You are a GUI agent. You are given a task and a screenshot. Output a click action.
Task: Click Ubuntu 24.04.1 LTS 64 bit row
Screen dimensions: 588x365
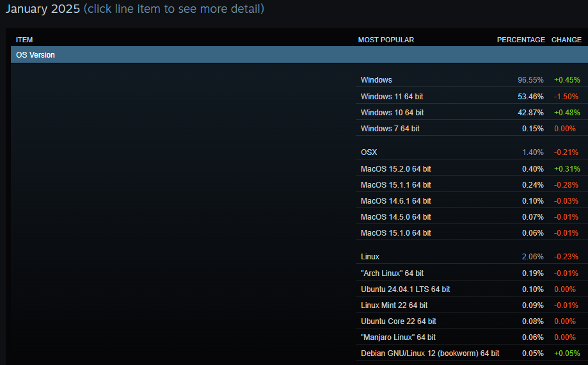tap(472, 289)
